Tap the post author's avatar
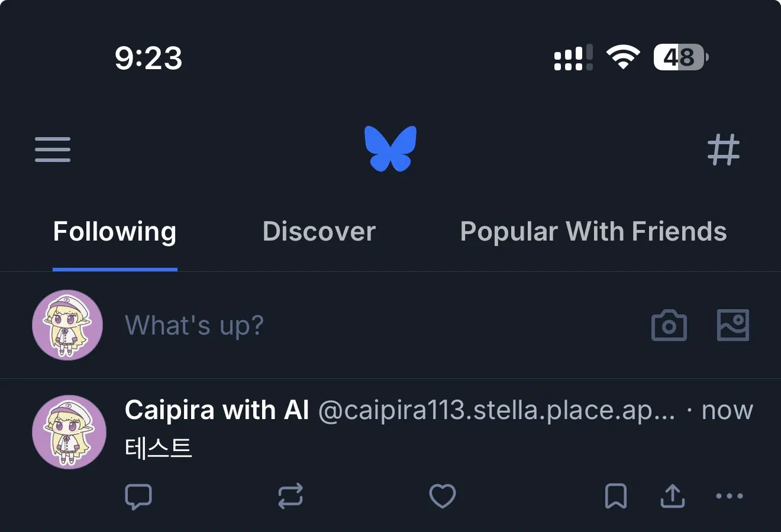 (x=69, y=432)
